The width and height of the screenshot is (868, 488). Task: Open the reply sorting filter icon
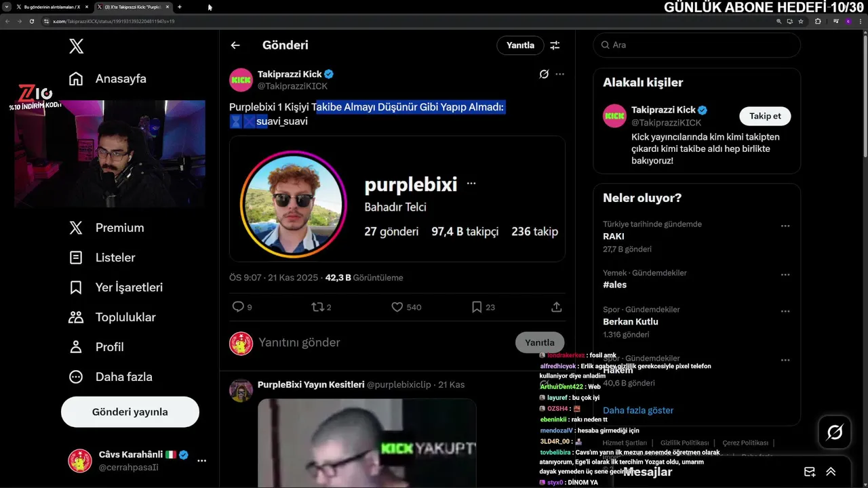(x=555, y=45)
